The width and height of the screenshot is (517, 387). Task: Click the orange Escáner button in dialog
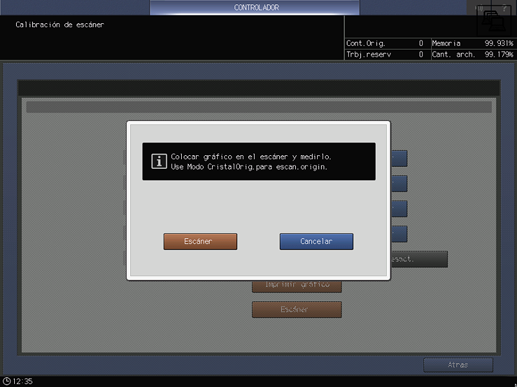point(200,241)
